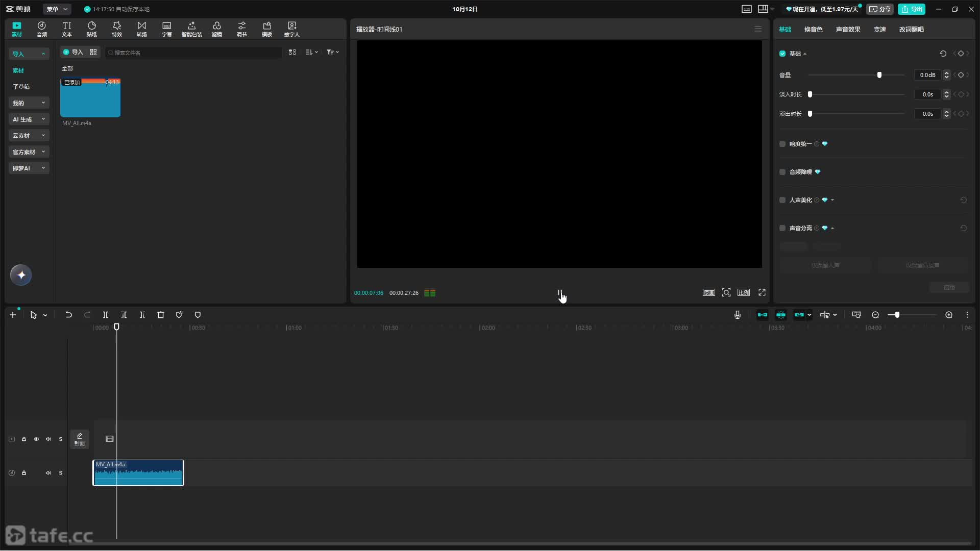Open the 菜单 menu dropdown
This screenshot has height=551, width=980.
[57, 9]
